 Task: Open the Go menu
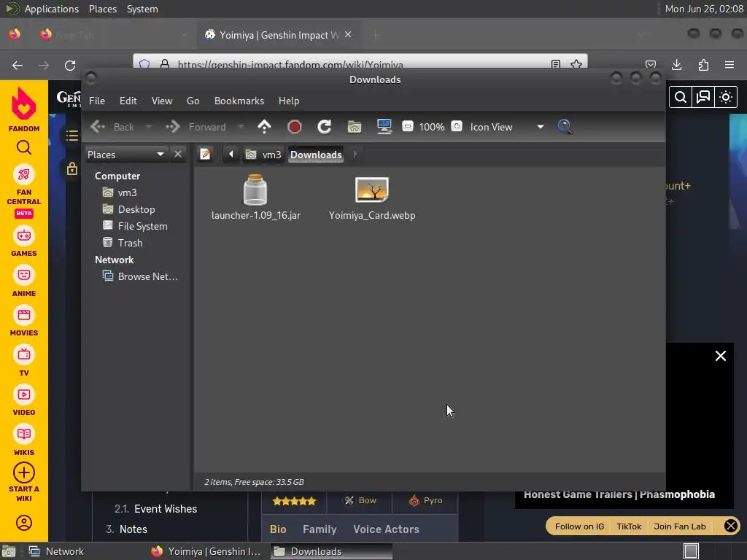[x=193, y=101]
